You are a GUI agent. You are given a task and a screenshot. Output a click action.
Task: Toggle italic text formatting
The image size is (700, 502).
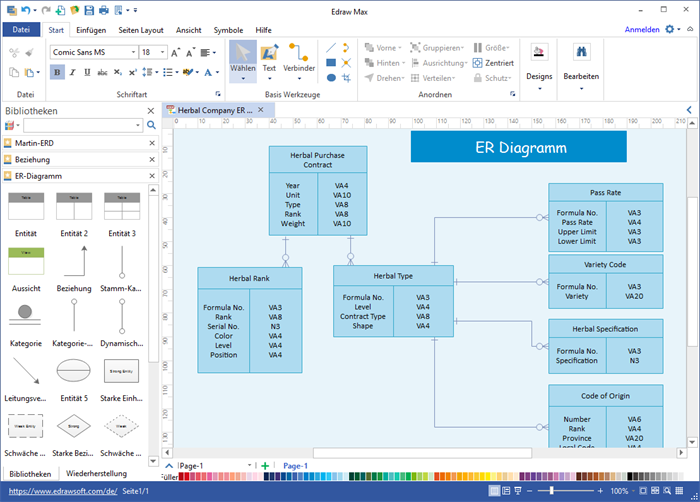pyautogui.click(x=72, y=72)
